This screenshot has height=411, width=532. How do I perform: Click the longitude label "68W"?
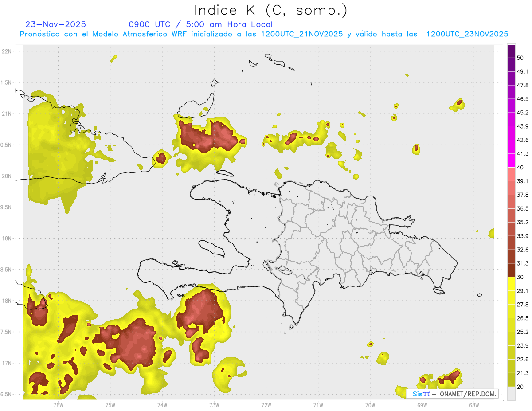473,405
